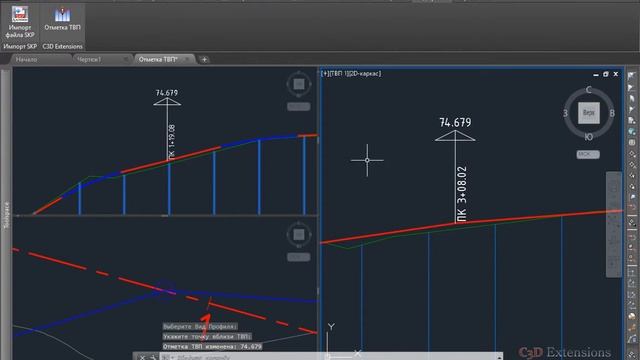The height and width of the screenshot is (360, 640).
Task: Open a new drawing with the plus tab
Action: click(x=204, y=60)
